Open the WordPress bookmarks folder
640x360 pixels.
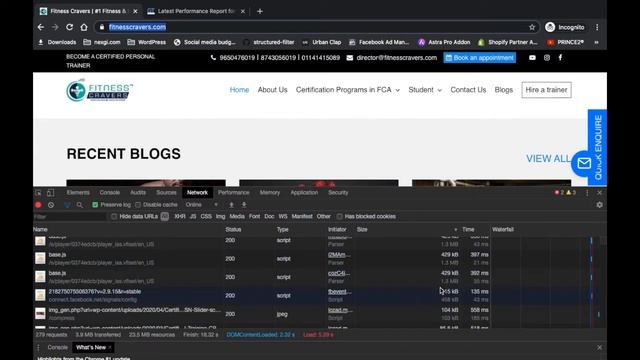(147, 42)
